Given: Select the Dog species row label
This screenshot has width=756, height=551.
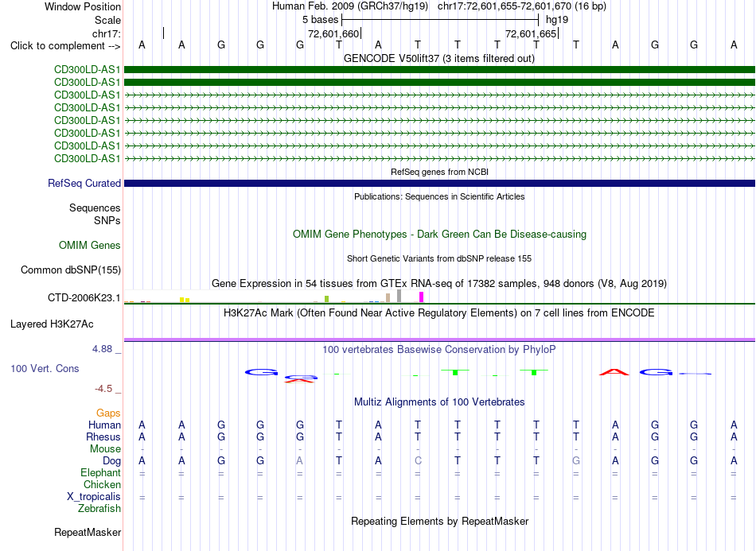Looking at the screenshot, I should pyautogui.click(x=111, y=461).
